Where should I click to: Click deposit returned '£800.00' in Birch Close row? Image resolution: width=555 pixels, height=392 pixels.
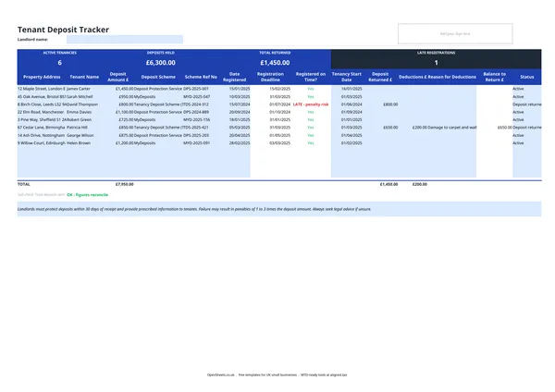pos(390,104)
